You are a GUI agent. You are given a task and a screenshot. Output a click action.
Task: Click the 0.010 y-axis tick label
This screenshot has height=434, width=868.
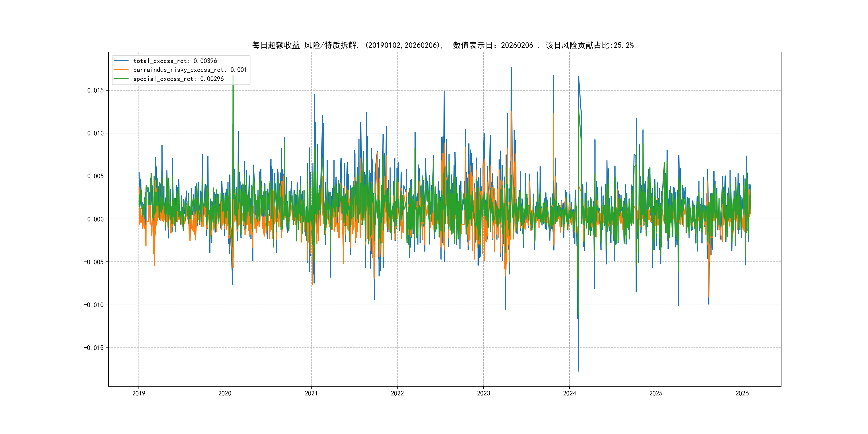[x=95, y=133]
